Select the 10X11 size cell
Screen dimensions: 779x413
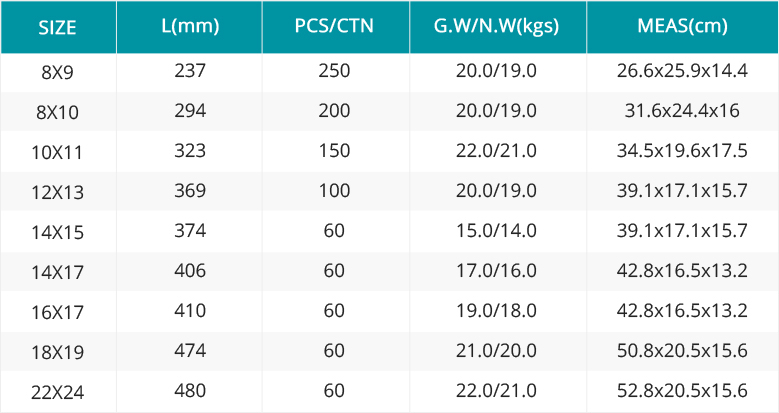coord(58,152)
